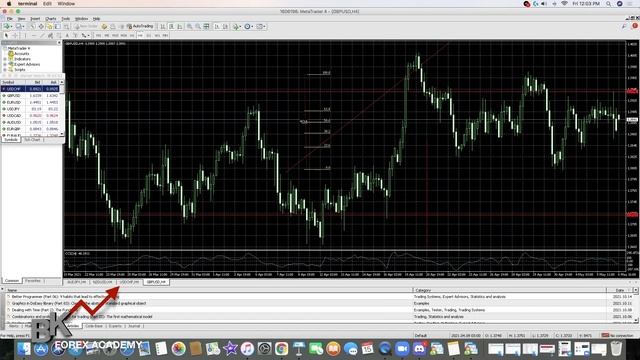Open the Journal terminal tab

(134, 326)
